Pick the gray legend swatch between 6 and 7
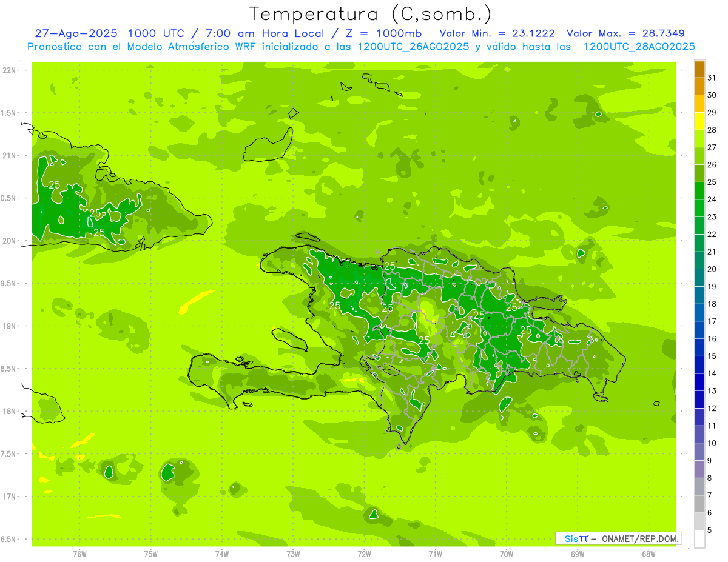Screen dimensions: 728x562 coord(699,504)
